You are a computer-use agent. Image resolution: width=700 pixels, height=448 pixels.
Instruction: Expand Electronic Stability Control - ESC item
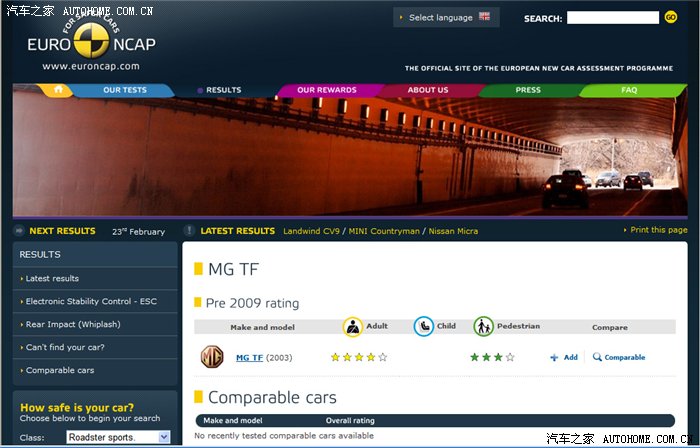click(91, 301)
